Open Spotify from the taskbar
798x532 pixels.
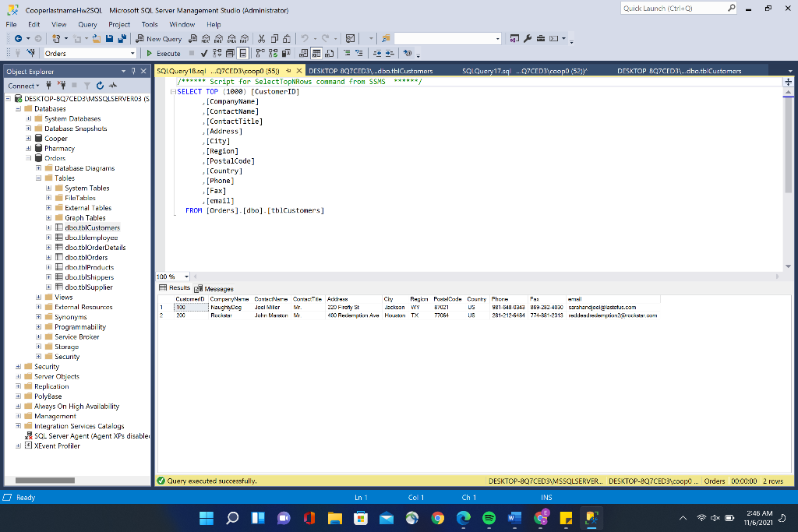pos(489,518)
